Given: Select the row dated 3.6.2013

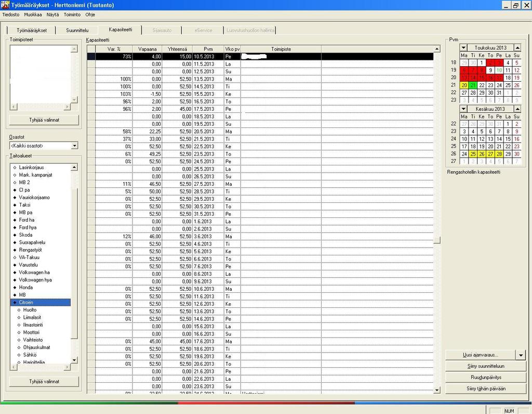Looking at the screenshot, I should point(260,236).
